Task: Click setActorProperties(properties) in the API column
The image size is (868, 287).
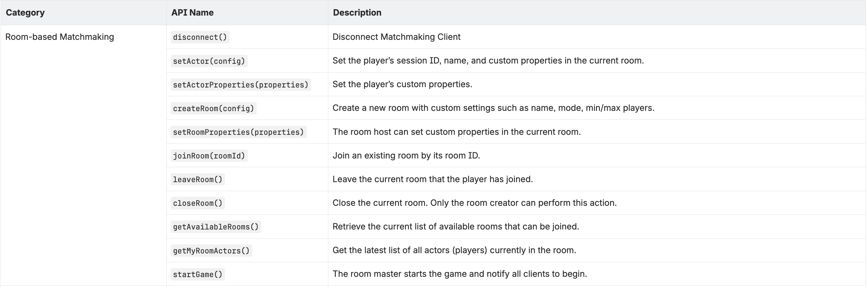Action: [x=241, y=84]
